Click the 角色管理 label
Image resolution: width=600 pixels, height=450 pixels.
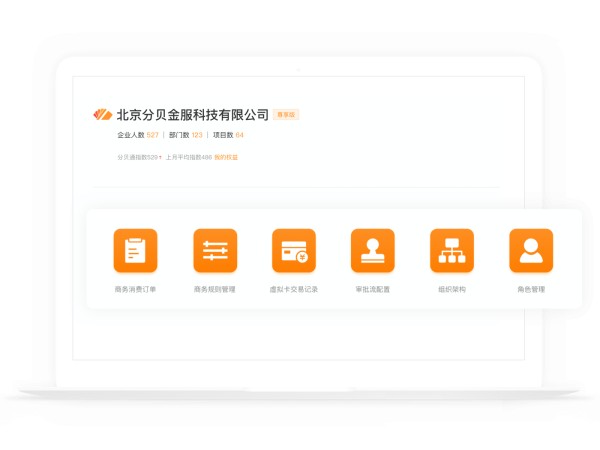pos(531,289)
